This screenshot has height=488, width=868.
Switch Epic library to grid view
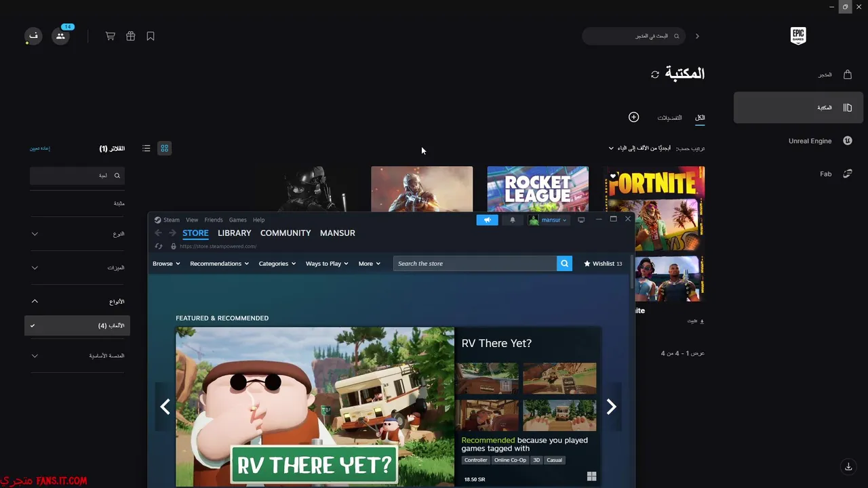164,148
